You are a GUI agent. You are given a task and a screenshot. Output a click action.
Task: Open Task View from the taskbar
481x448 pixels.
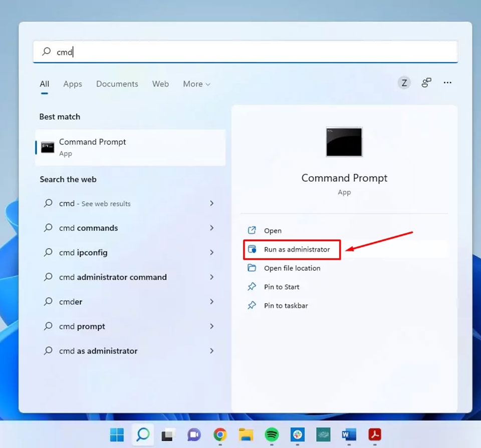point(168,434)
